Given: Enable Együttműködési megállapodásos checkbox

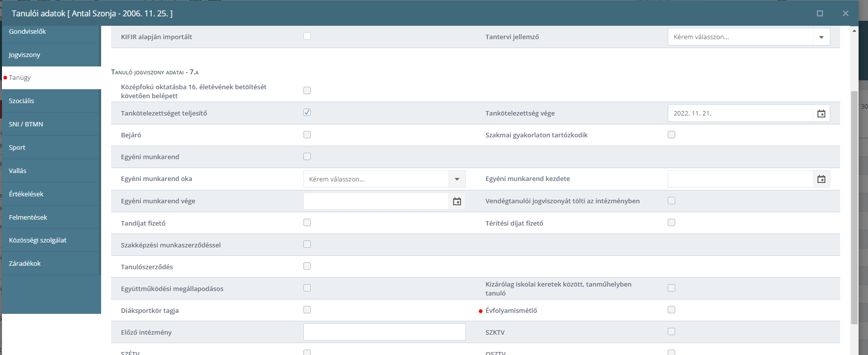Looking at the screenshot, I should 307,288.
